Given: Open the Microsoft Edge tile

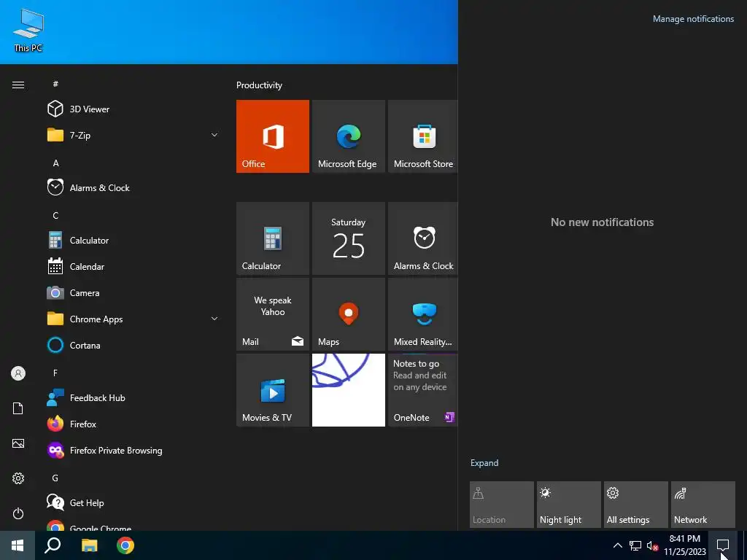Looking at the screenshot, I should pyautogui.click(x=348, y=136).
